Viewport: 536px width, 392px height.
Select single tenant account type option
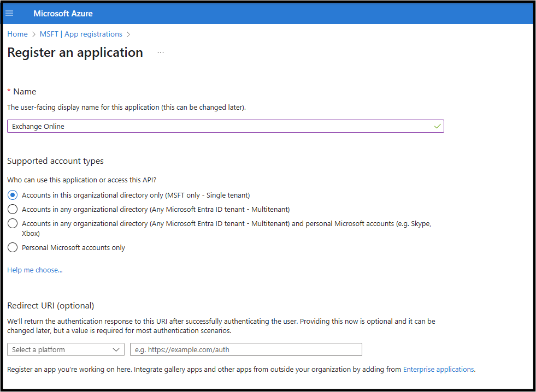click(12, 195)
